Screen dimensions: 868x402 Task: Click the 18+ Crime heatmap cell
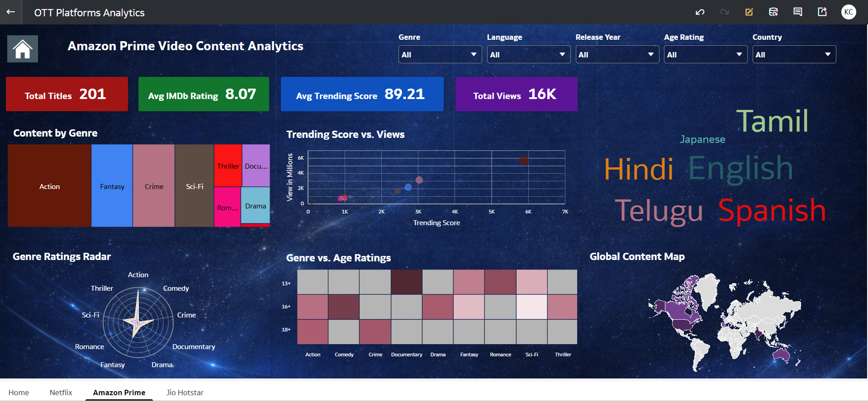(x=375, y=332)
